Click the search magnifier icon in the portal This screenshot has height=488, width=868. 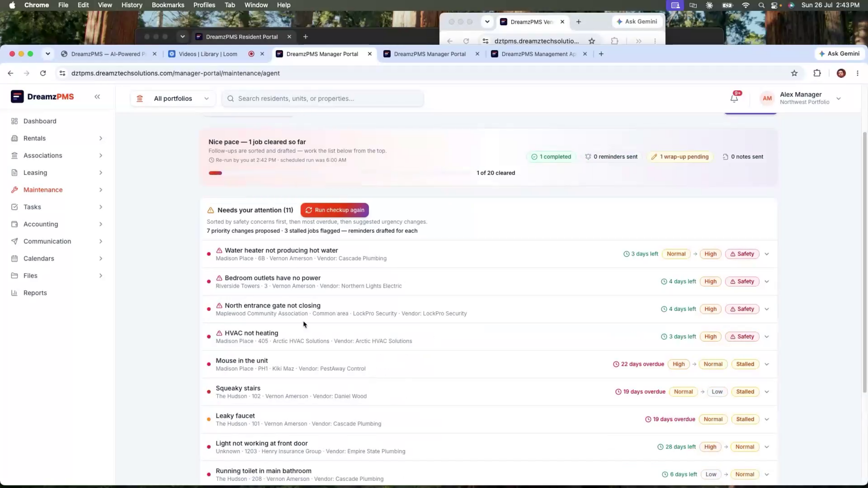click(x=230, y=98)
